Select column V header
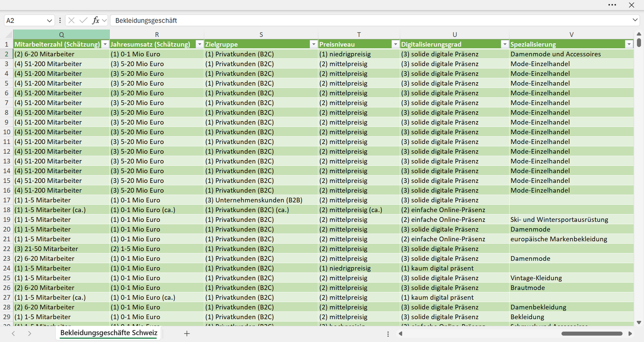This screenshot has height=342, width=644. pos(571,34)
